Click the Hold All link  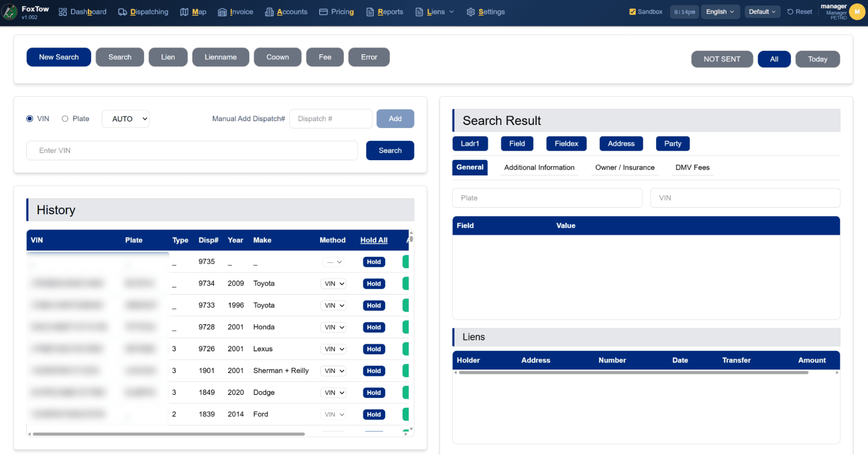[x=374, y=240]
